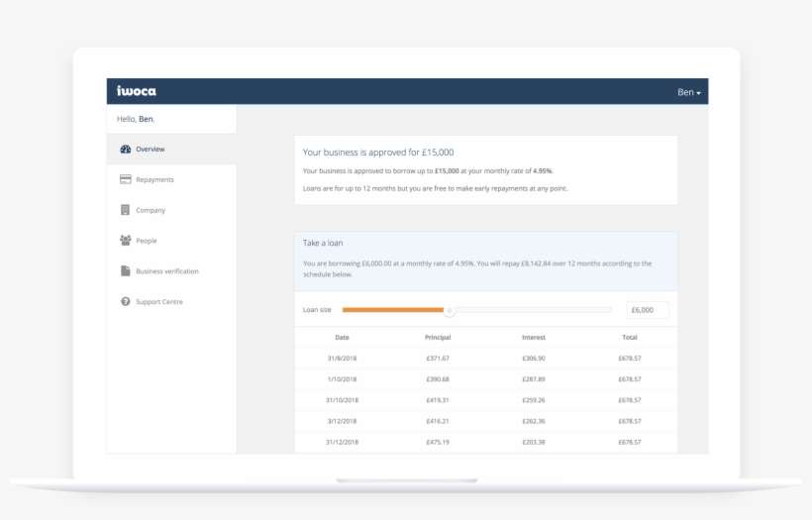Open the People sidebar label

[146, 241]
